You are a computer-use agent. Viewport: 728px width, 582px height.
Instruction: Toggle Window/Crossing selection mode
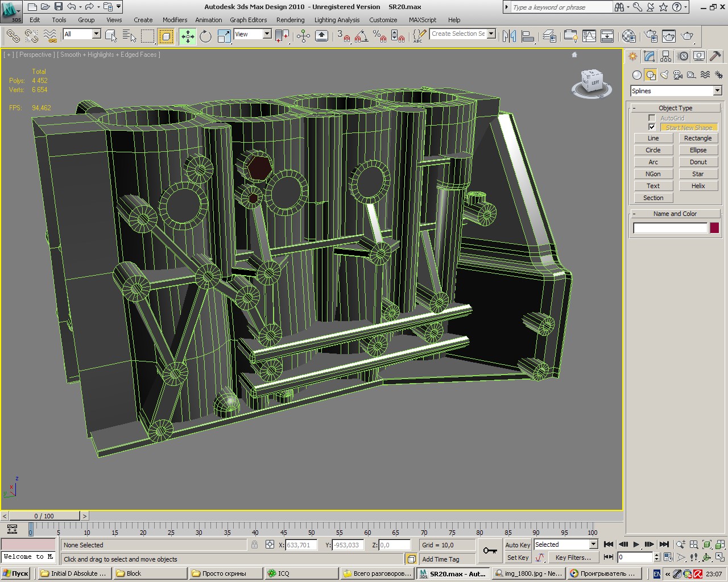(x=166, y=36)
